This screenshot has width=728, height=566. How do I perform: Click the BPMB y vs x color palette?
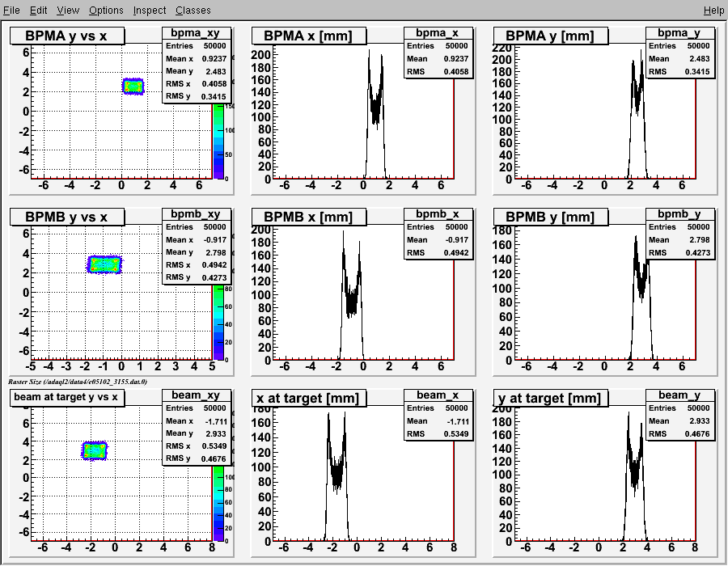click(x=218, y=322)
